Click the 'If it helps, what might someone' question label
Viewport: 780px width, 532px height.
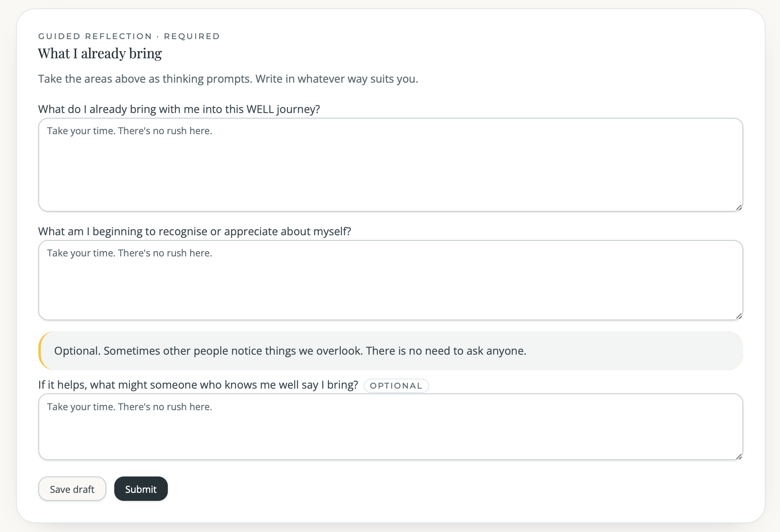[198, 385]
